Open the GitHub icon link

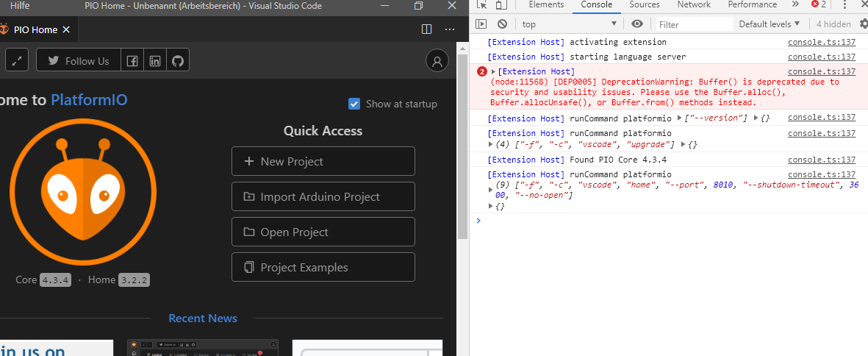click(178, 60)
